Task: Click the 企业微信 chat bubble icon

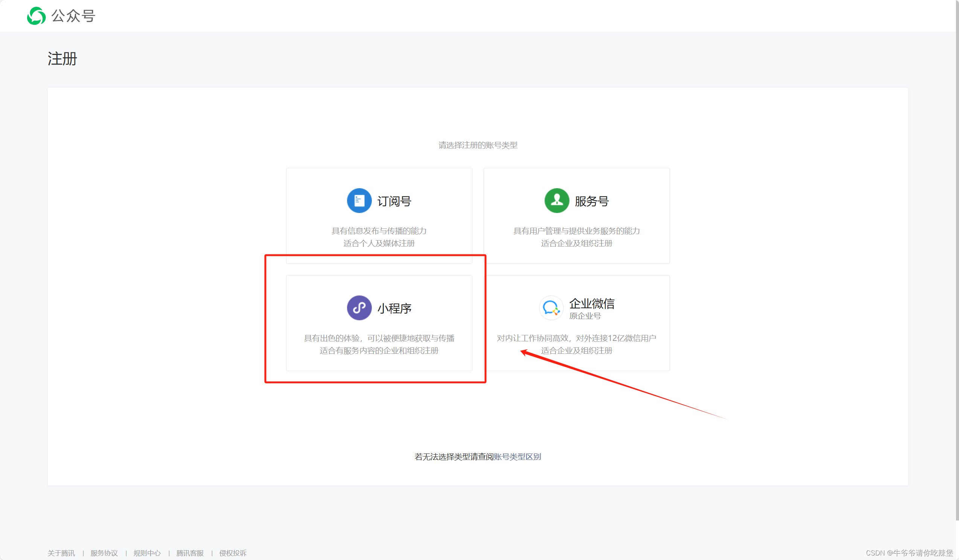Action: pos(551,308)
